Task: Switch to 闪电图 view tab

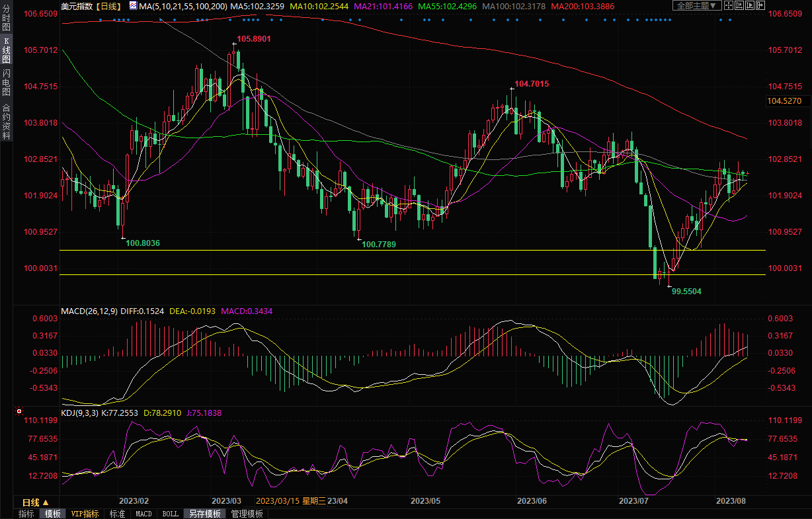Action: point(7,82)
